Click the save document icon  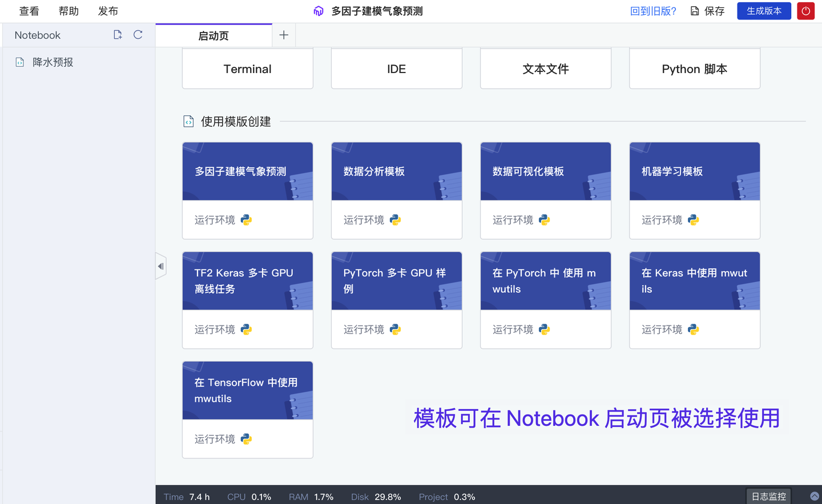(x=695, y=11)
